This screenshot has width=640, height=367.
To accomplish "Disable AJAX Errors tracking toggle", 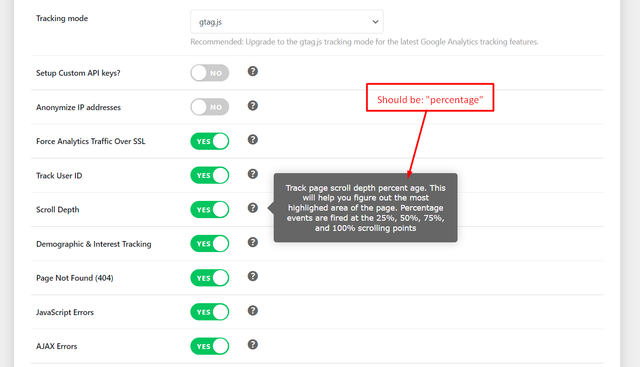I will pyautogui.click(x=209, y=346).
